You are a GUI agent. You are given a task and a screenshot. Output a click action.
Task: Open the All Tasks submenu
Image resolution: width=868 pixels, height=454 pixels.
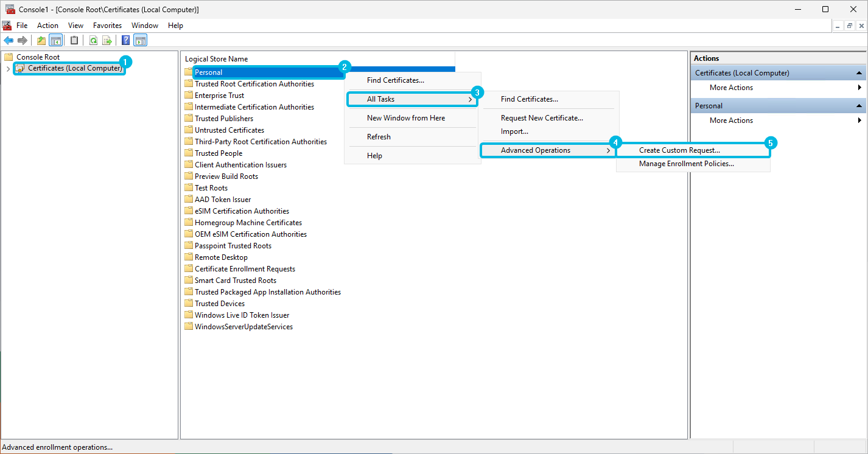pyautogui.click(x=412, y=99)
